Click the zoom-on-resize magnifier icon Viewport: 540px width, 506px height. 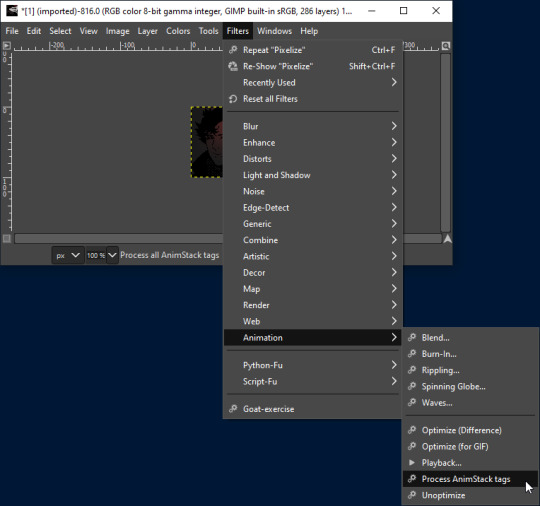click(x=446, y=45)
